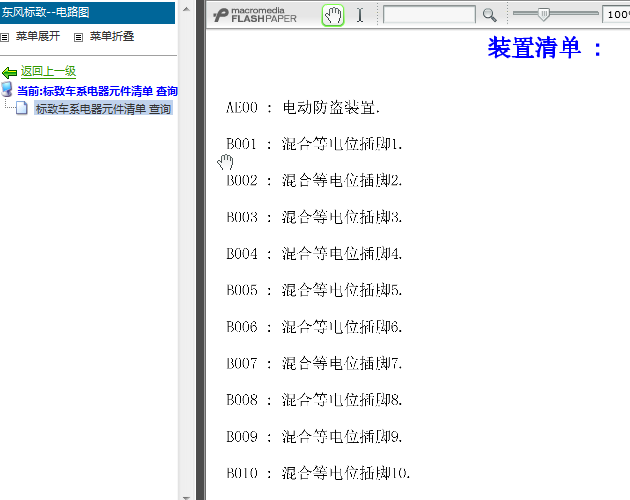The height and width of the screenshot is (500, 630).
Task: Click the B006 混合等电位插脚6 entry
Action: pyautogui.click(x=314, y=327)
